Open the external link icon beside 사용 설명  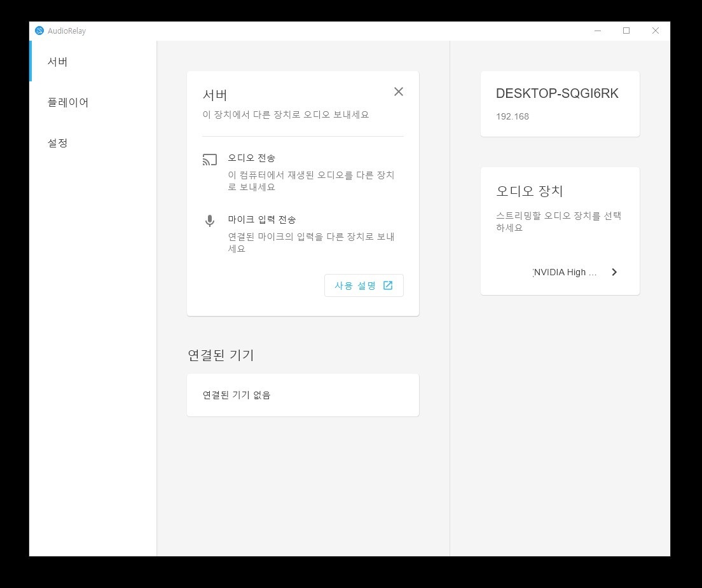pos(388,285)
